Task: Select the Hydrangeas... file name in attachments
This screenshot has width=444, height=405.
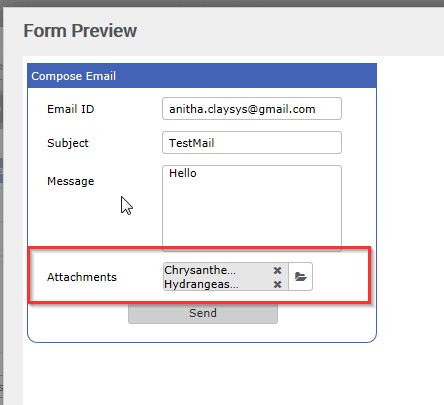Action: [x=201, y=284]
